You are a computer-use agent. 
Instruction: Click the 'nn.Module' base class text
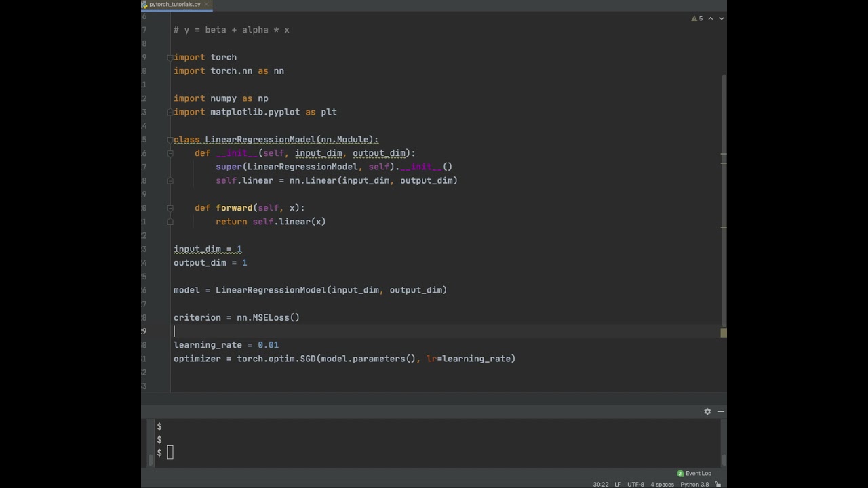click(x=344, y=140)
